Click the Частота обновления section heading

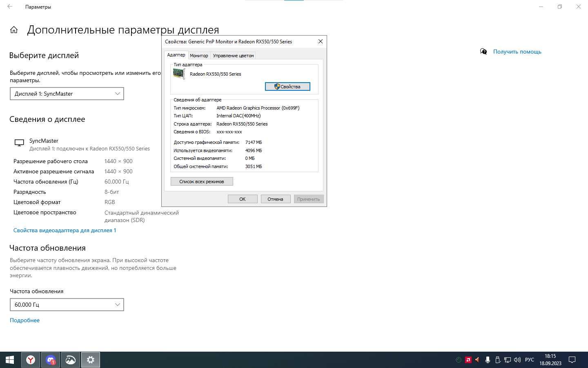pyautogui.click(x=47, y=248)
